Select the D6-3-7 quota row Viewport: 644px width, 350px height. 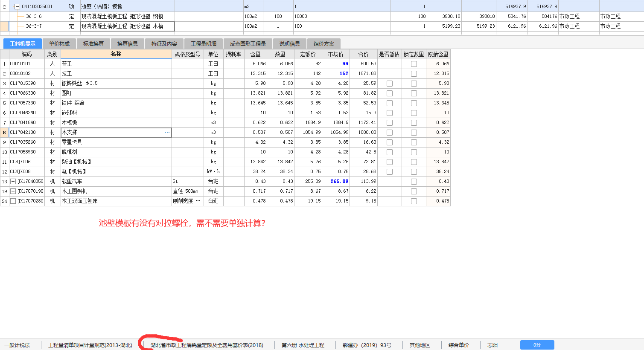point(322,26)
